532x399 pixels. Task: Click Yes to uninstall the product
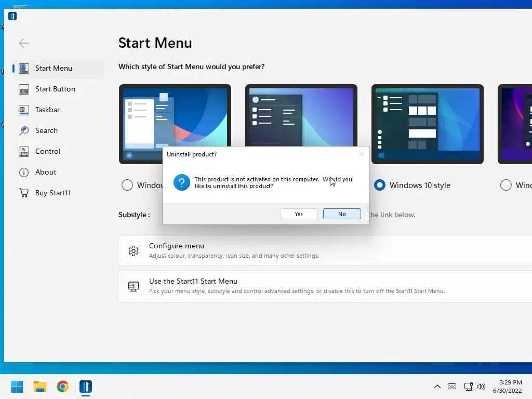point(299,214)
